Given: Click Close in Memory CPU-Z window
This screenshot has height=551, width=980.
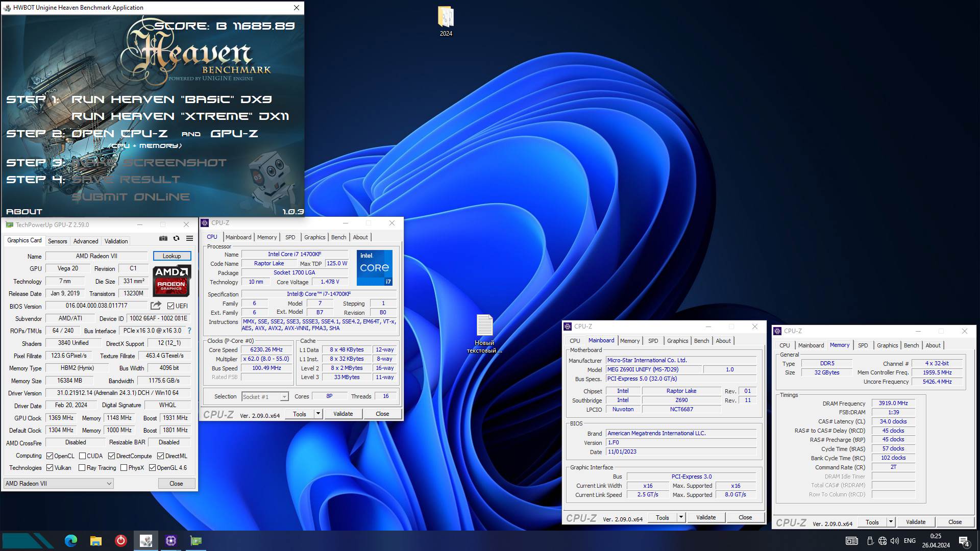Looking at the screenshot, I should click(x=955, y=522).
